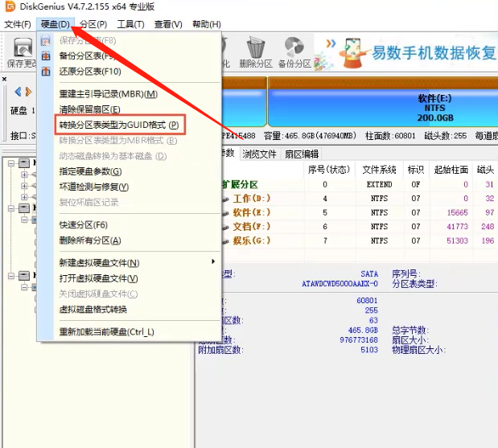
Task: Expand the 新建虚拟硬盘文件(N) submenu
Action: tap(213, 262)
